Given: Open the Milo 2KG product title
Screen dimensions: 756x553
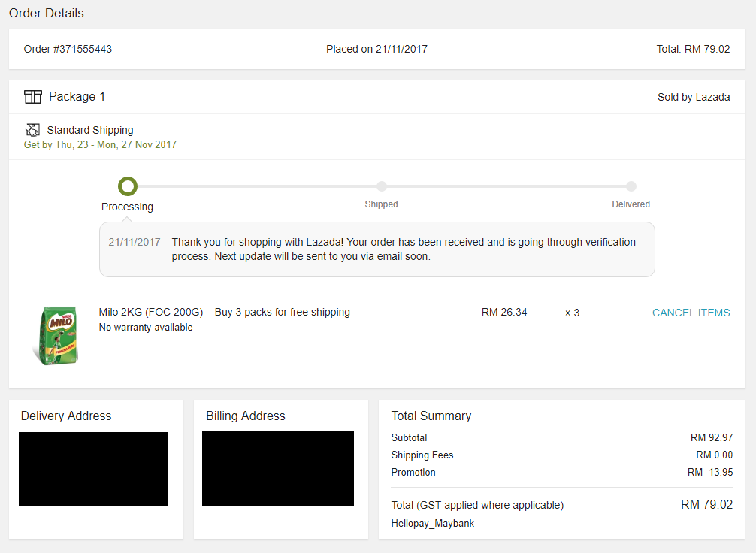Looking at the screenshot, I should (224, 312).
